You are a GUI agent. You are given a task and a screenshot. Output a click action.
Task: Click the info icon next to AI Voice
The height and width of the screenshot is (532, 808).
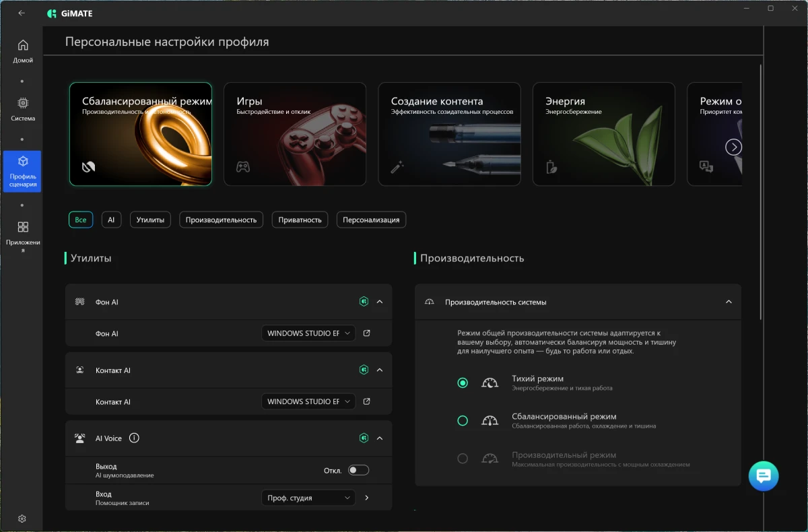pos(134,438)
